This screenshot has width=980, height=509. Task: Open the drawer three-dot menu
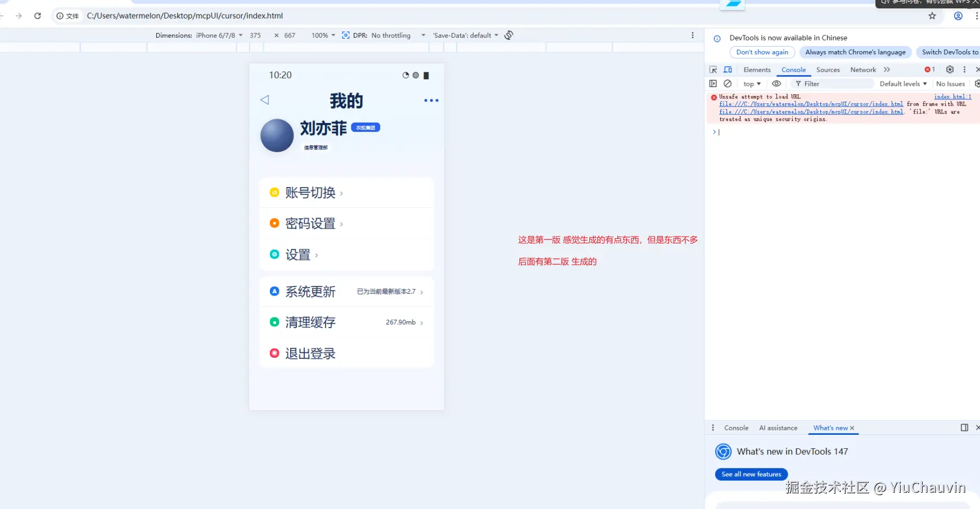point(713,428)
